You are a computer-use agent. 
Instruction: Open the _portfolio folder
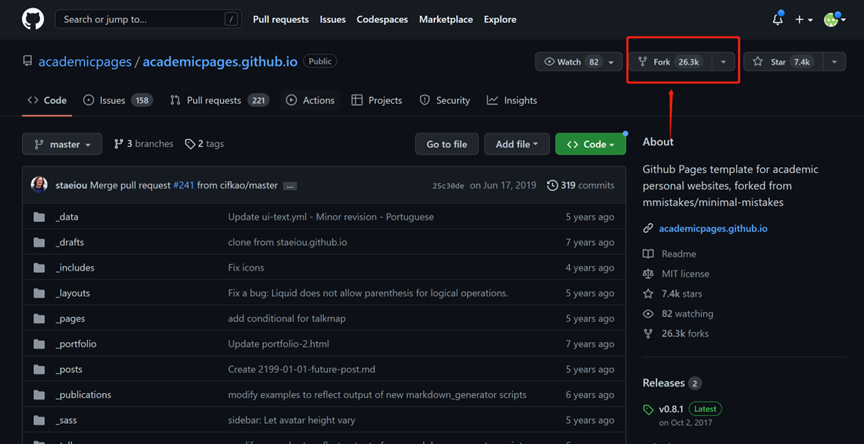coord(76,344)
